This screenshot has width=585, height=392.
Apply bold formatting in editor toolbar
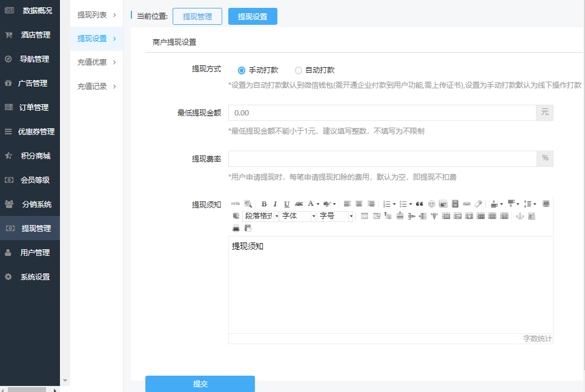[x=264, y=204]
